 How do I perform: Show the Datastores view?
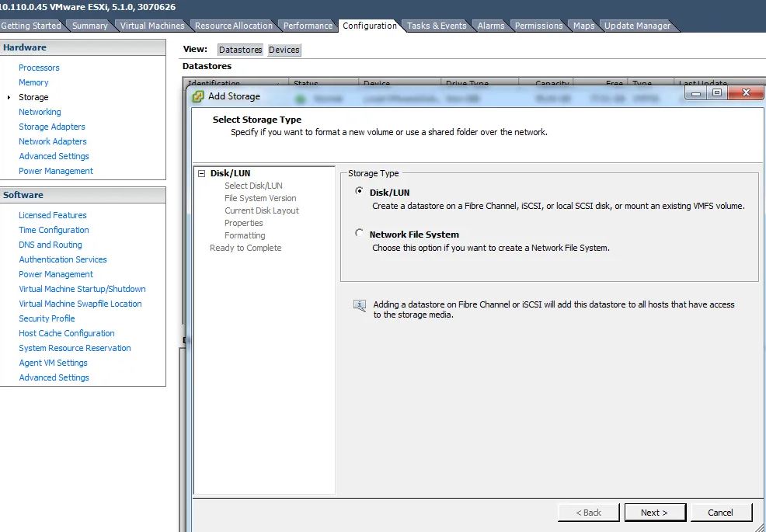[240, 50]
